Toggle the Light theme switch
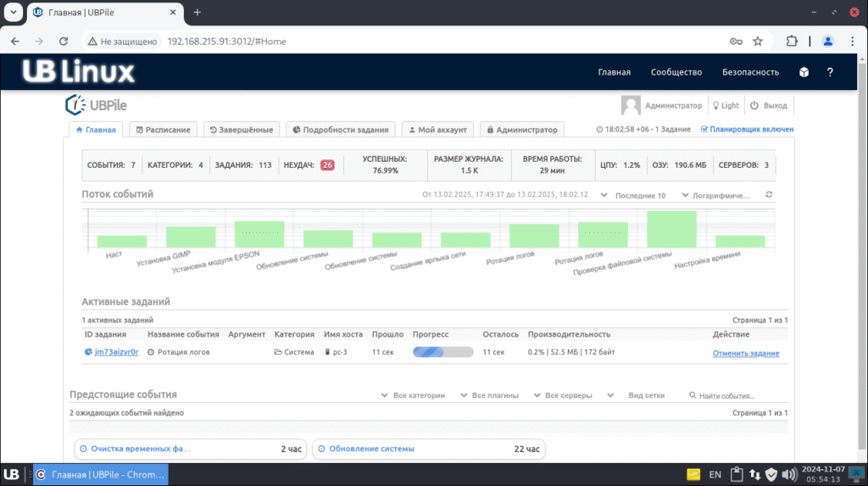 (x=725, y=106)
